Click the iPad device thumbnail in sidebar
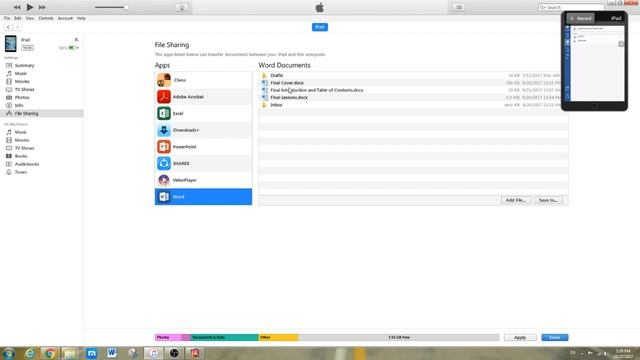This screenshot has width=640, height=360. pyautogui.click(x=11, y=44)
